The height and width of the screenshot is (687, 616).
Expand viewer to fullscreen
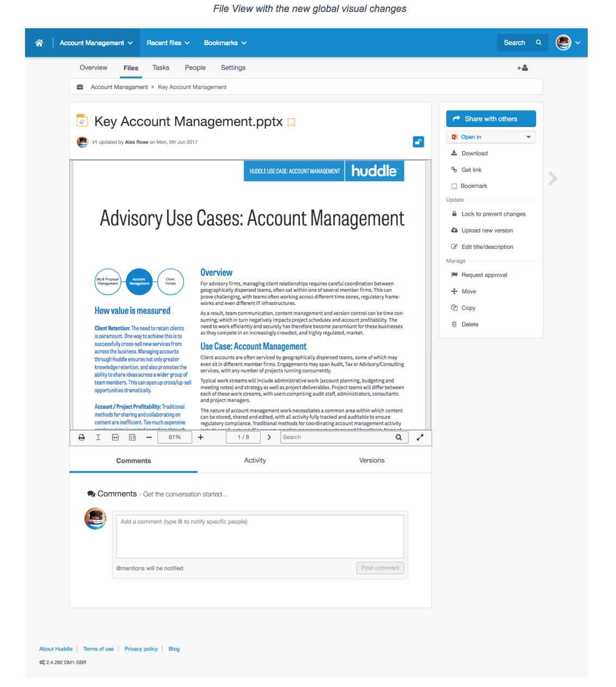pyautogui.click(x=420, y=437)
